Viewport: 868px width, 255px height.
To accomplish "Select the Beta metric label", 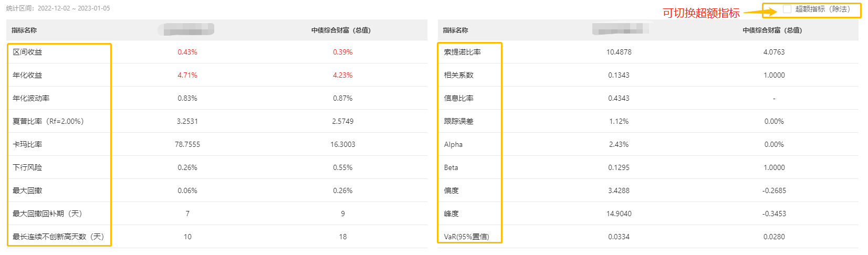I will (x=451, y=167).
